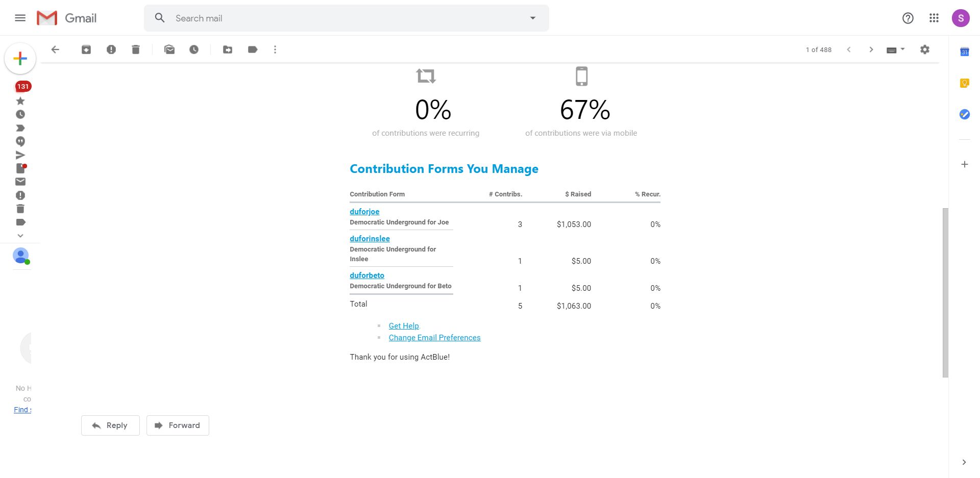The height and width of the screenshot is (478, 980).
Task: Click the Reply button
Action: tap(110, 425)
